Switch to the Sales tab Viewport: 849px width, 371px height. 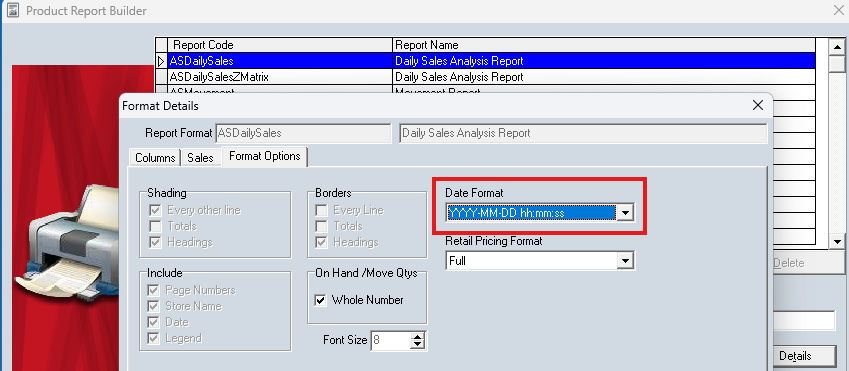pyautogui.click(x=200, y=158)
